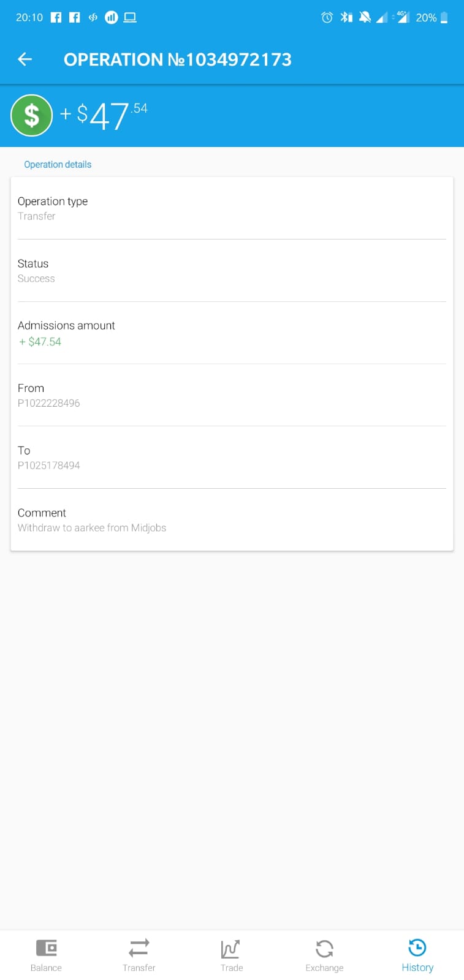Open the History clock icon
This screenshot has height=980, width=464.
coord(417,948)
